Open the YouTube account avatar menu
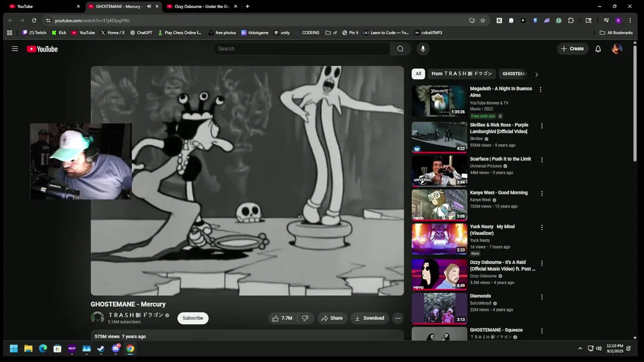This screenshot has width=644, height=362. pyautogui.click(x=617, y=49)
